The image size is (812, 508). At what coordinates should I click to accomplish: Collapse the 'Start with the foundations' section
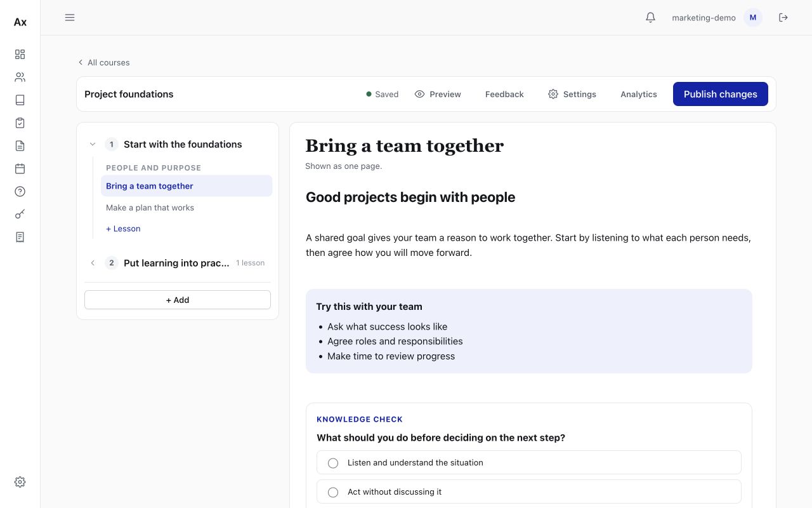click(x=93, y=144)
